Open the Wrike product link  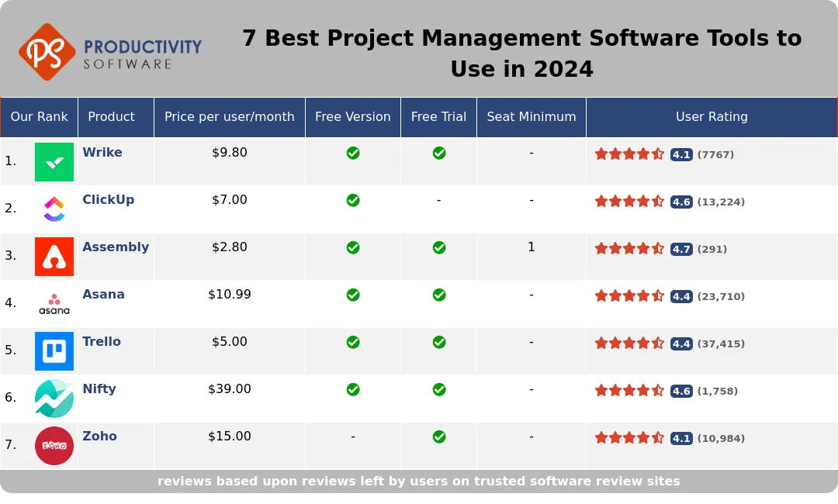coord(102,152)
